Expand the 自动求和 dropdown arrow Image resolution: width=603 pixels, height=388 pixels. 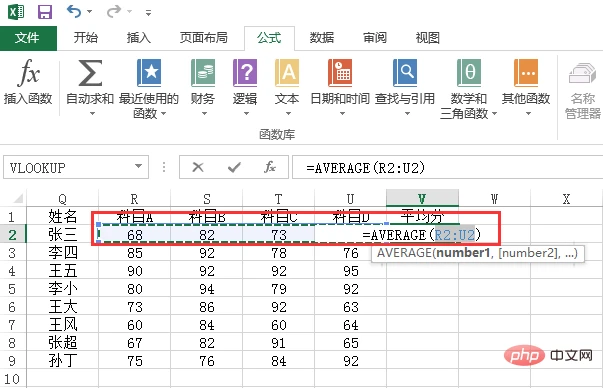coord(92,114)
